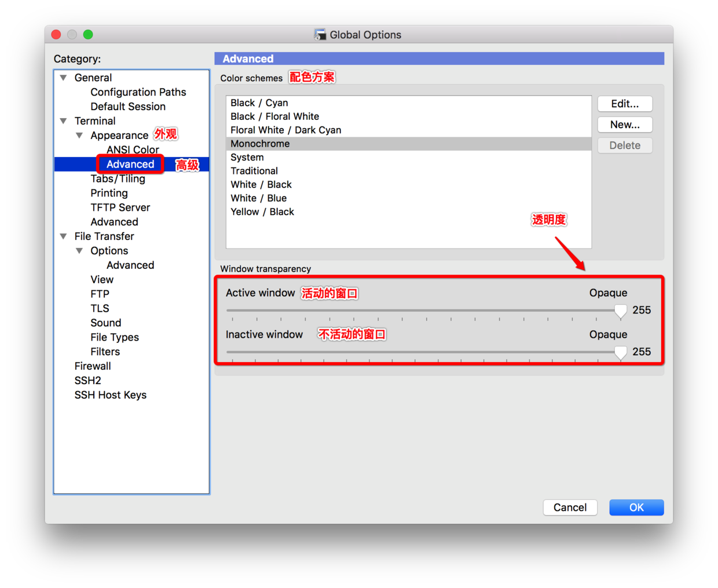Choose Black / Floral White color scheme
This screenshot has height=588, width=718.
click(x=408, y=116)
